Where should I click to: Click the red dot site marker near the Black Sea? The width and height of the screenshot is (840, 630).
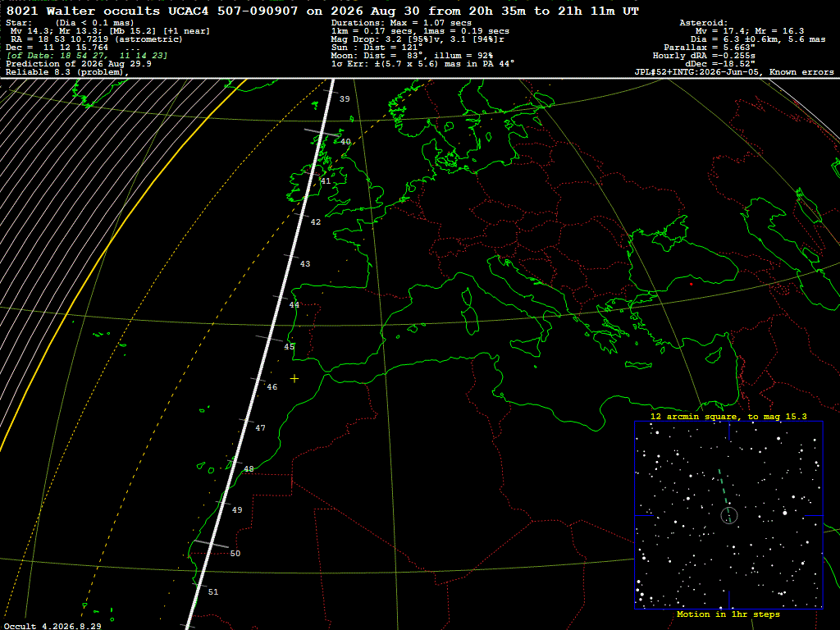(691, 284)
